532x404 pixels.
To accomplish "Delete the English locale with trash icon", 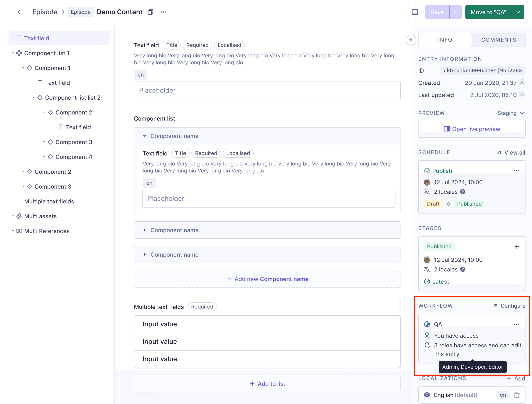I will pyautogui.click(x=517, y=395).
